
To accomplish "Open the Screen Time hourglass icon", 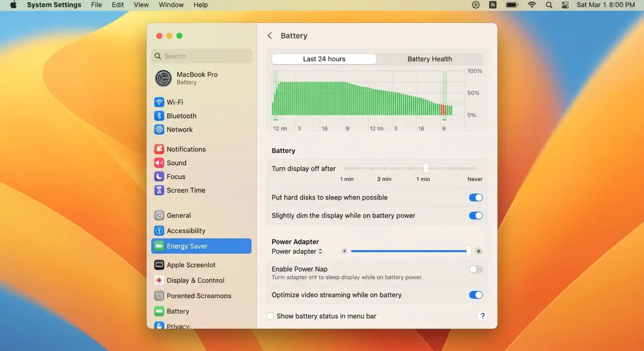I will coord(159,190).
